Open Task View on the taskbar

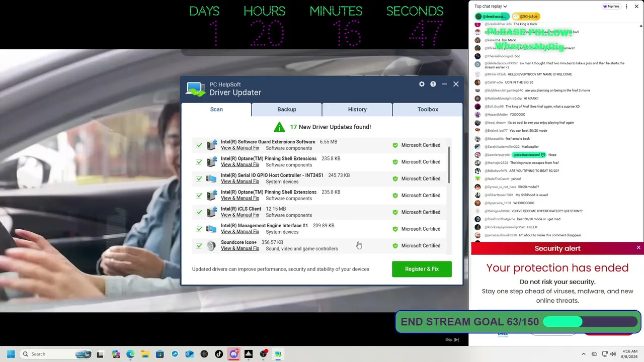(100, 354)
